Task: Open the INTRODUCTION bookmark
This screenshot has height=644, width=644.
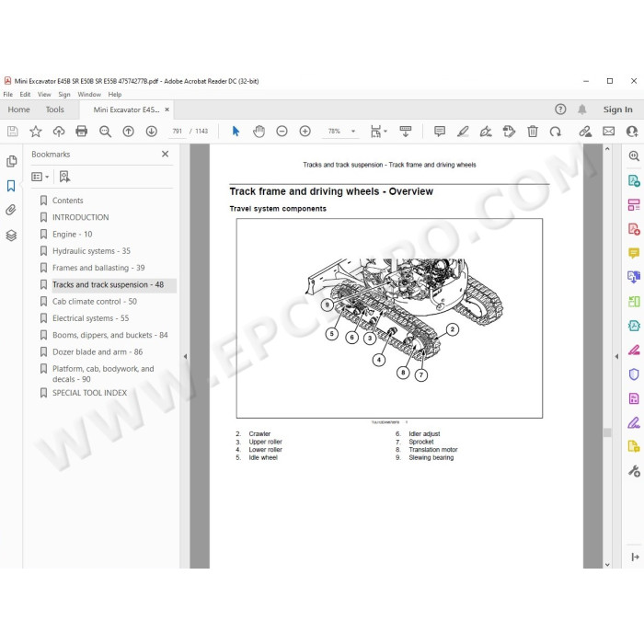Action: point(81,217)
